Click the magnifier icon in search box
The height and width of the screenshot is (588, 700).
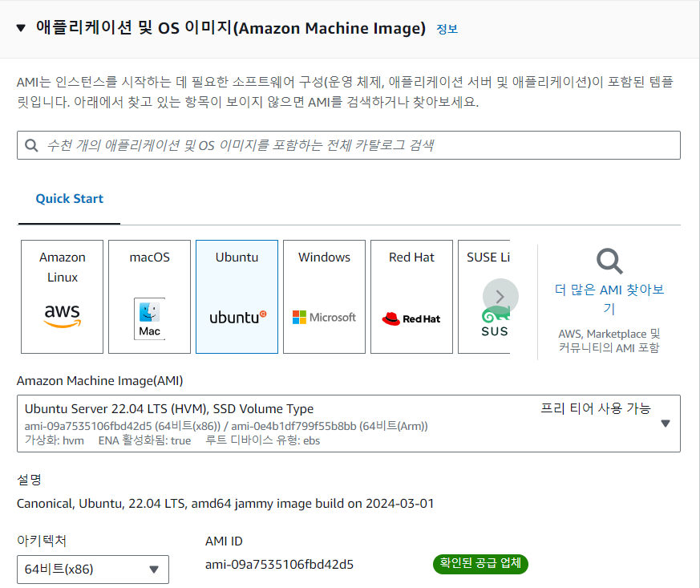pyautogui.click(x=31, y=145)
